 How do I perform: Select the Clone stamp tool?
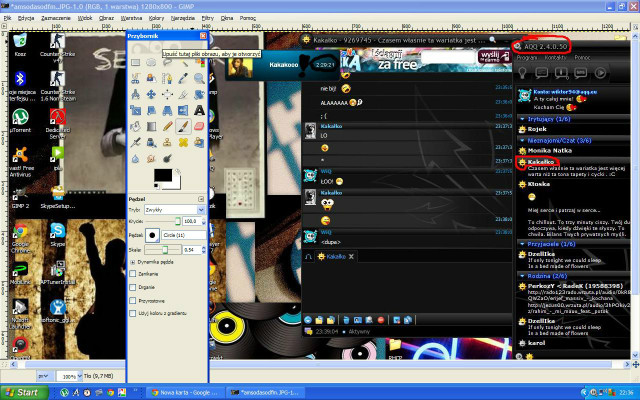[x=167, y=142]
